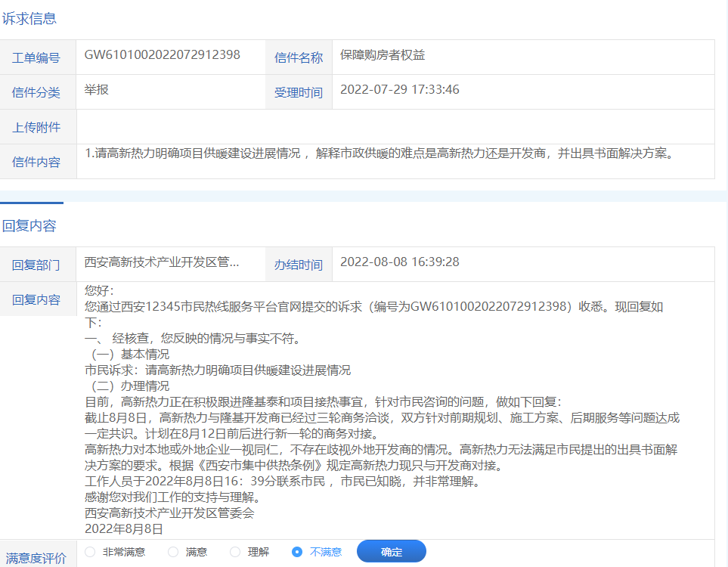Click the empty 上传附件 attachment field
Viewport: 728px width, 567px height.
click(395, 126)
